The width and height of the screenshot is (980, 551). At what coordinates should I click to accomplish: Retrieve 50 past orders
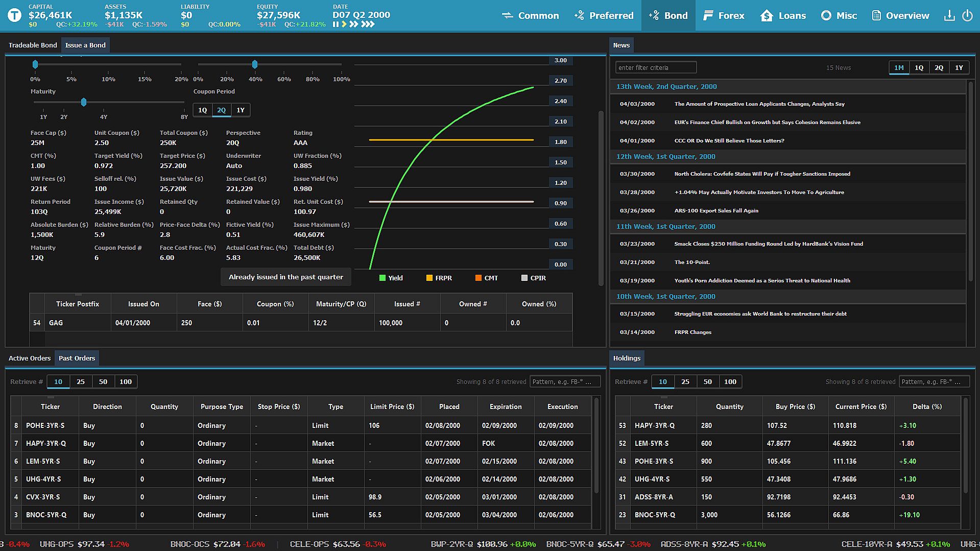tap(103, 382)
